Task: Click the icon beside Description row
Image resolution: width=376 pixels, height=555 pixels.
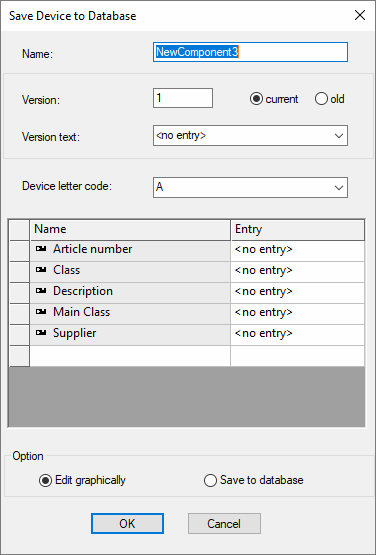Action: click(41, 291)
